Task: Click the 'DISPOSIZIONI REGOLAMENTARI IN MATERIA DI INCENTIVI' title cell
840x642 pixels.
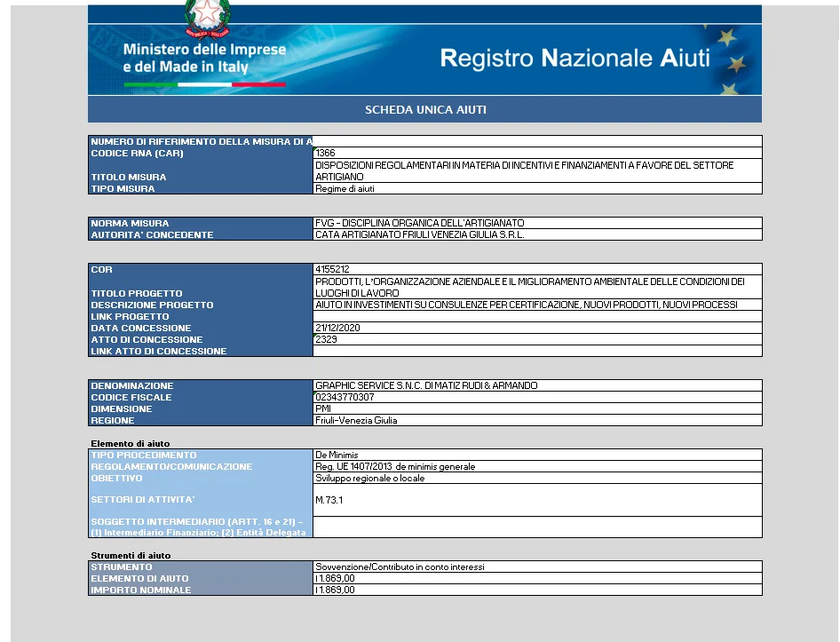Action: (537, 171)
